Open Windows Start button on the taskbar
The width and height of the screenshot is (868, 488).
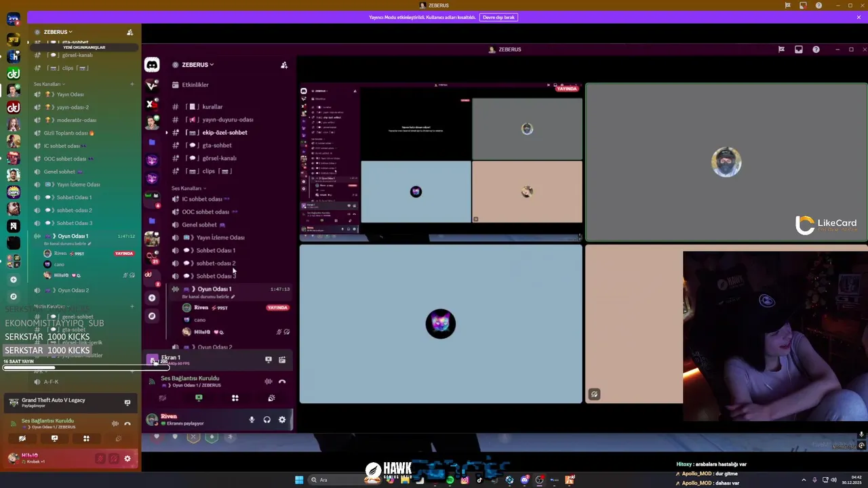coord(299,480)
